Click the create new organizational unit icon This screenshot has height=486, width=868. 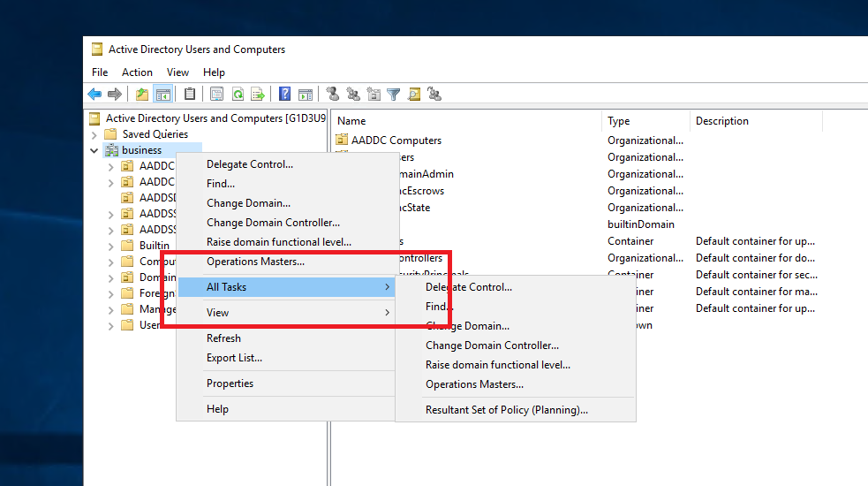(374, 95)
